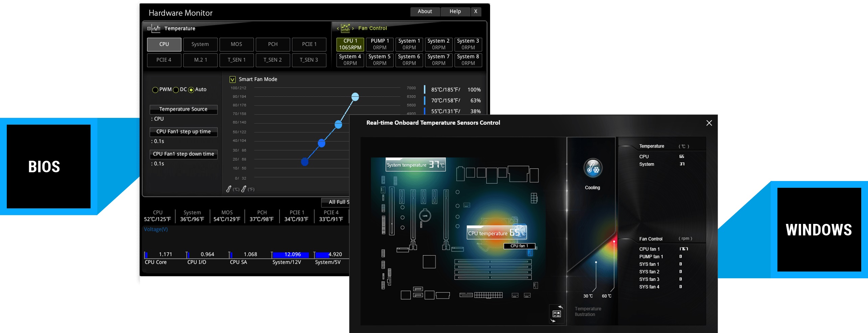Click the right arrow beside Fan Control
This screenshot has height=333, width=868.
(353, 28)
